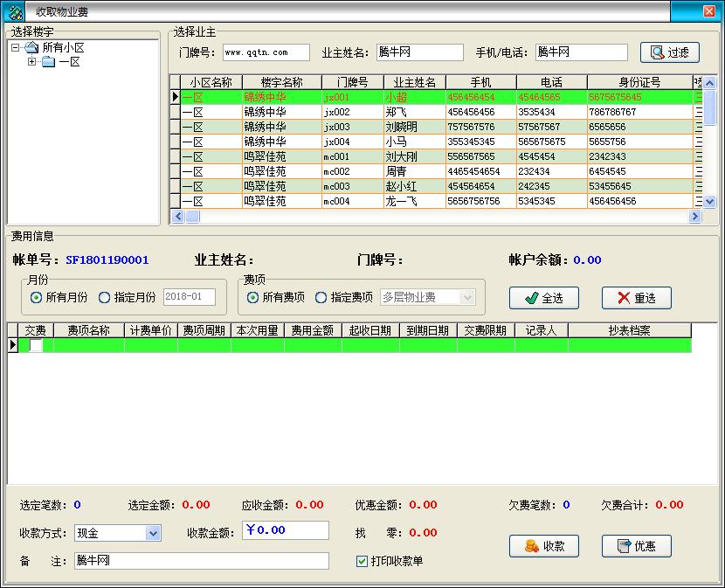Click 到期日期 column header
Image resolution: width=725 pixels, height=588 pixels.
(x=428, y=330)
